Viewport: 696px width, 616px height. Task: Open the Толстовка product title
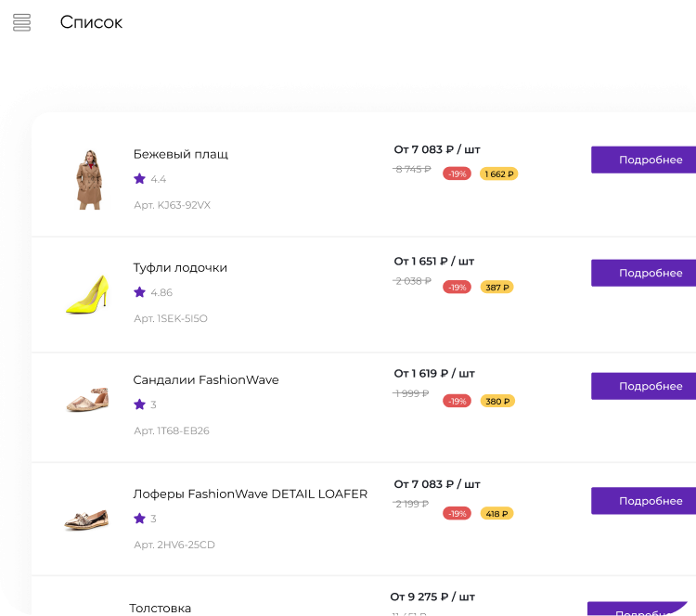coord(161,609)
